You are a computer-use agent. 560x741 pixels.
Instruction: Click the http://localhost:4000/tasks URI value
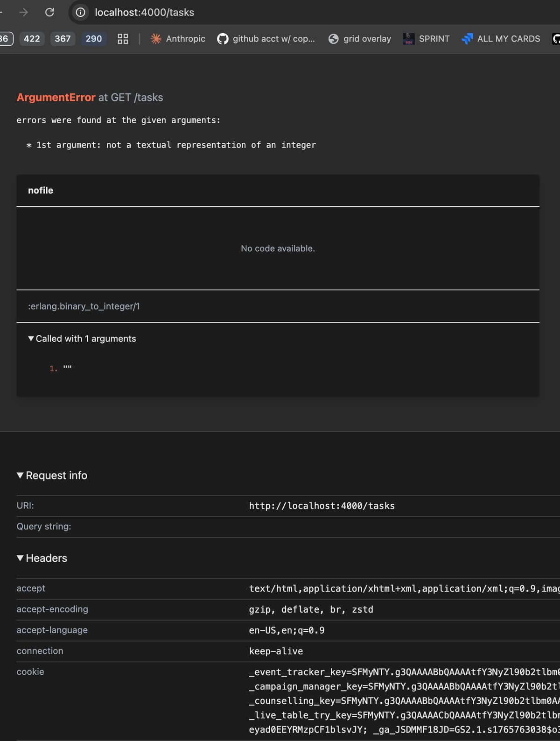coord(322,506)
